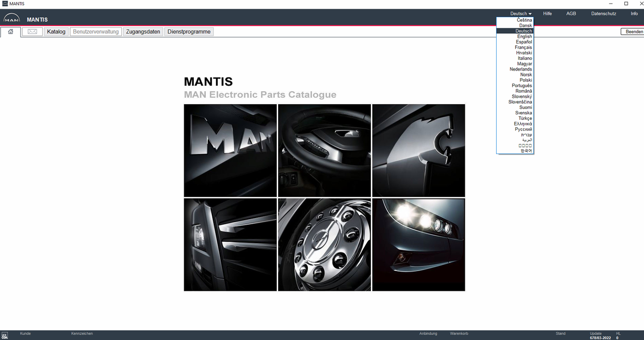Minimize the MANTIS window
644x340 pixels.
pos(610,4)
